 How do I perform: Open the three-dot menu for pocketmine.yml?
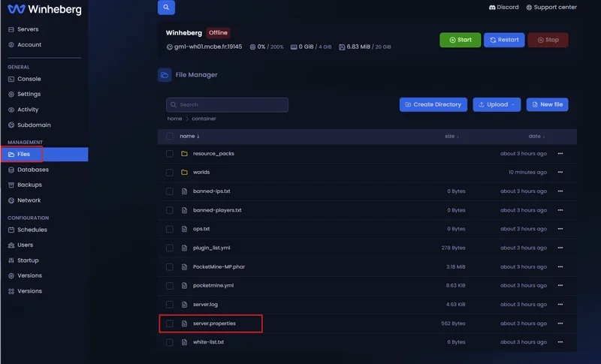click(x=560, y=285)
